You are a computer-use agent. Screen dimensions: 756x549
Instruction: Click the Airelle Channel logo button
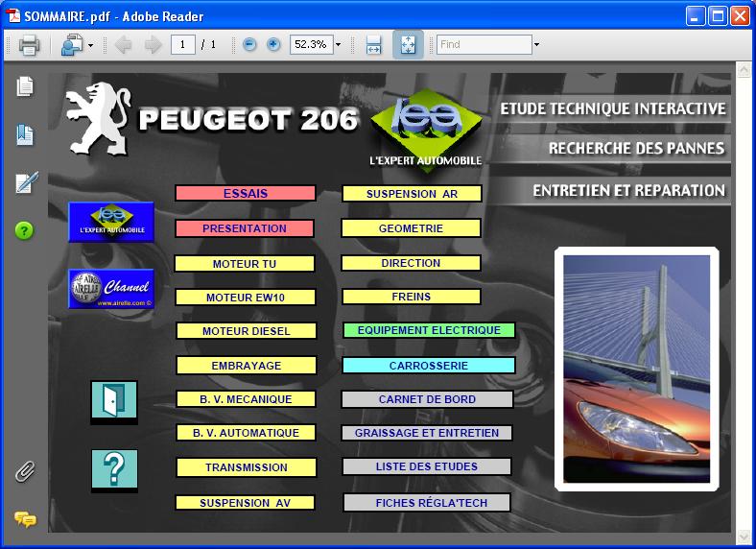pyautogui.click(x=111, y=289)
